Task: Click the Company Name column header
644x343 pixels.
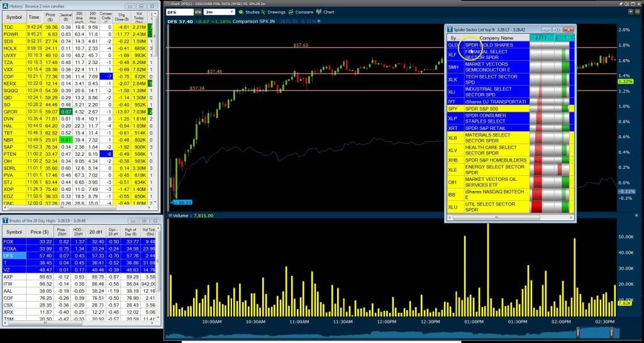Action: (x=496, y=38)
